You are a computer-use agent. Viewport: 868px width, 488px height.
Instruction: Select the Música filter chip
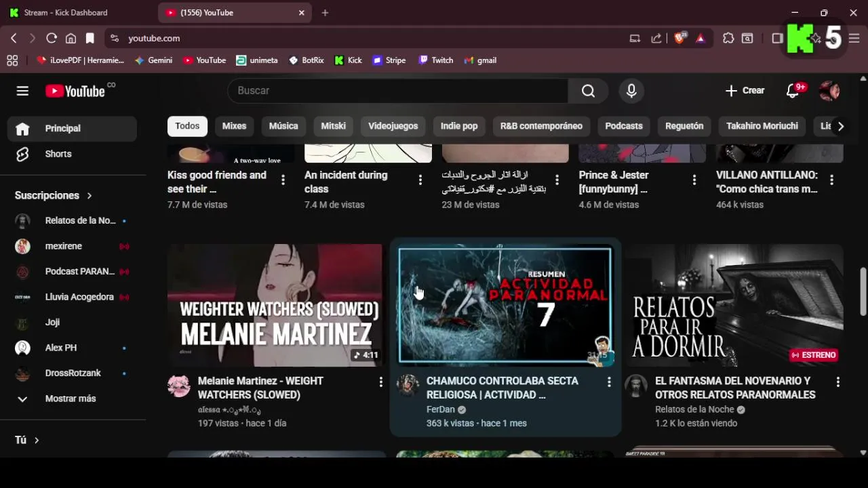click(283, 126)
